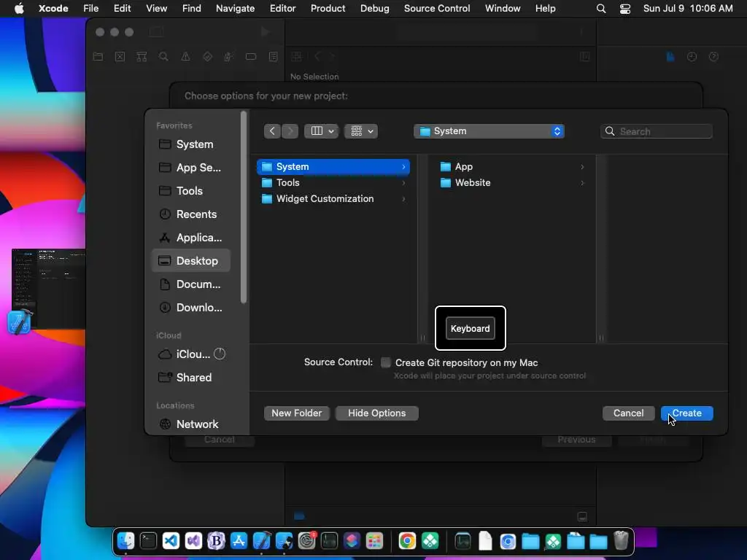The image size is (747, 560).
Task: Click the New Folder button
Action: coord(296,413)
